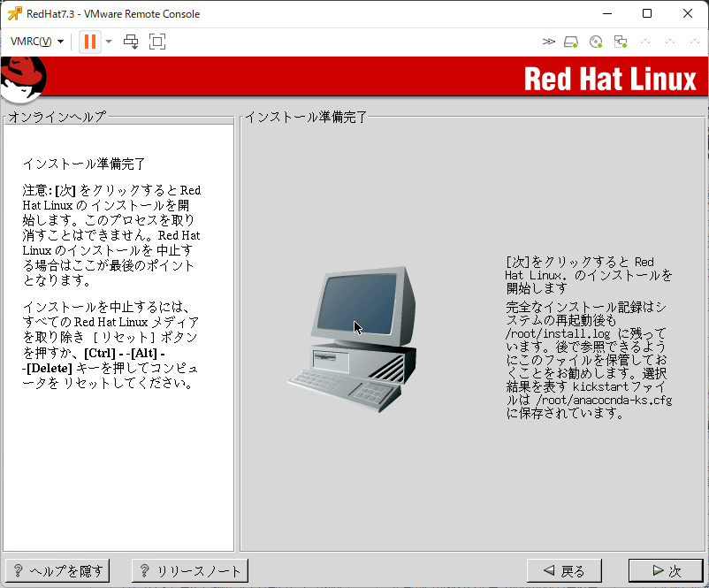Open the リリースノート release notes
Image resolution: width=709 pixels, height=588 pixels.
[x=190, y=571]
